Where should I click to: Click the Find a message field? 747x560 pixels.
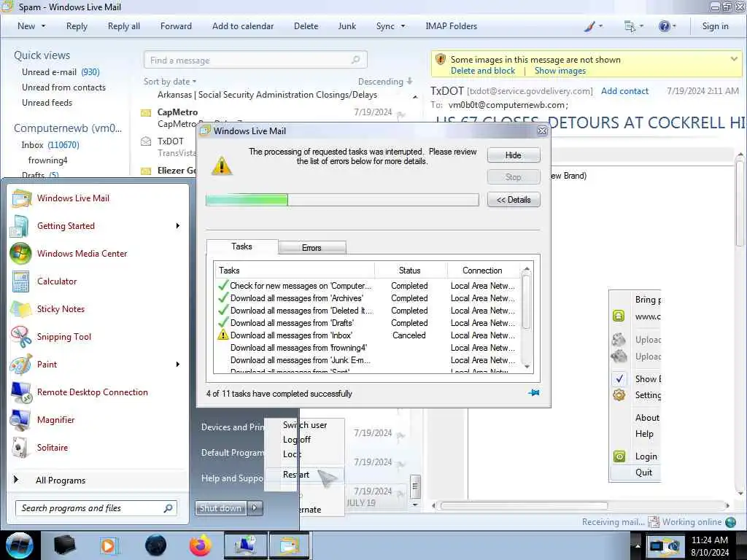(255, 60)
